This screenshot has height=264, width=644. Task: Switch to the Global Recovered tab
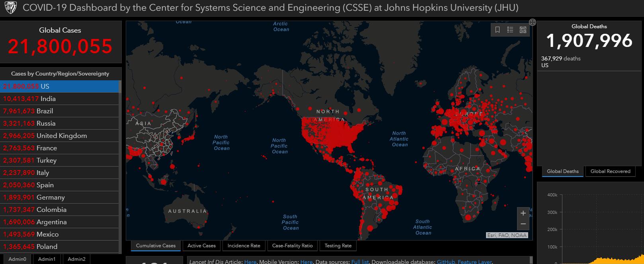[610, 171]
